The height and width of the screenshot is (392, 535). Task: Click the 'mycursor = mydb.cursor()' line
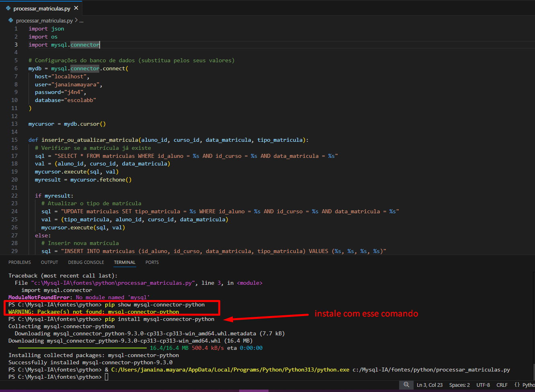tap(67, 124)
